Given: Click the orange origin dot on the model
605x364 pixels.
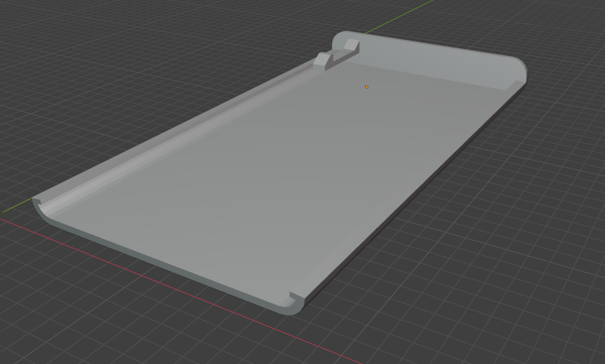Looking at the screenshot, I should click(x=367, y=87).
